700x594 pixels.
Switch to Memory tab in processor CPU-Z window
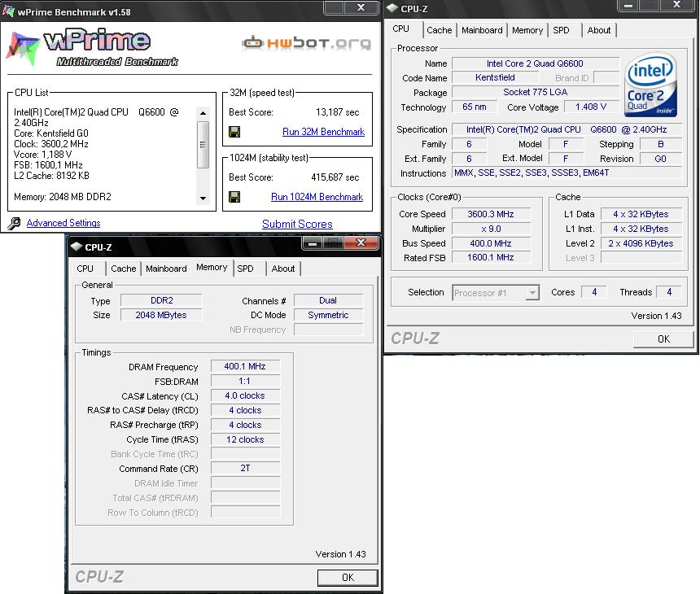pyautogui.click(x=527, y=30)
